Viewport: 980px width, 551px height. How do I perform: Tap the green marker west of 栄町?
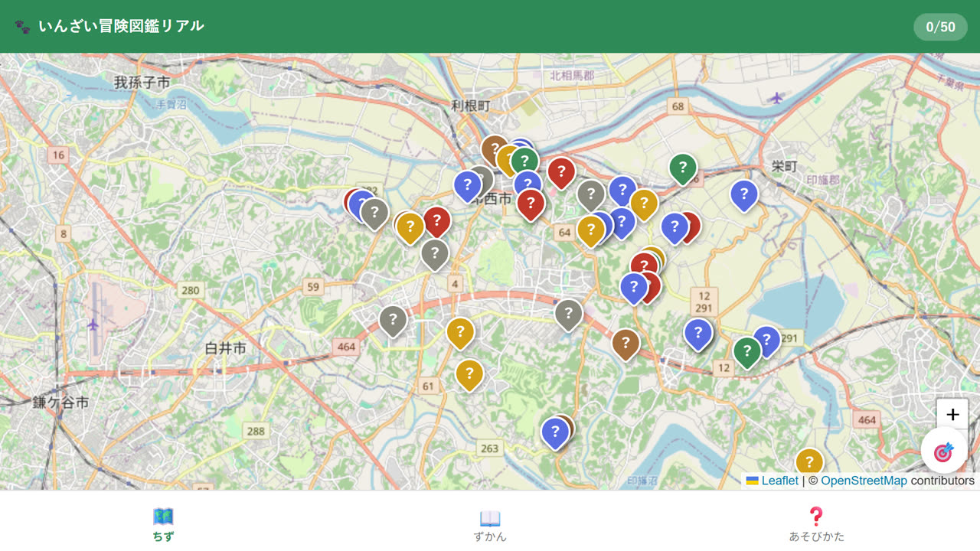pos(683,168)
